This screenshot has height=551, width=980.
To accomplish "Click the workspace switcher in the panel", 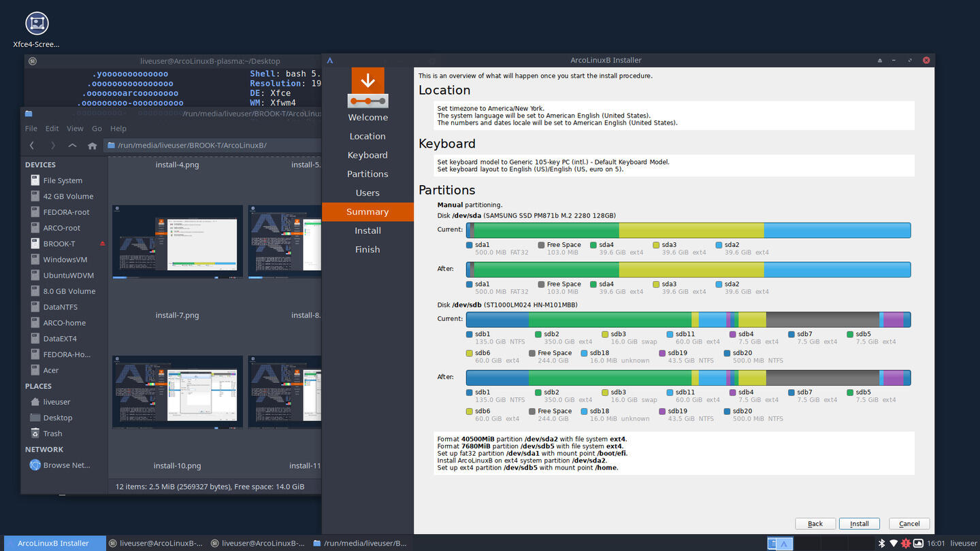I will (x=821, y=544).
